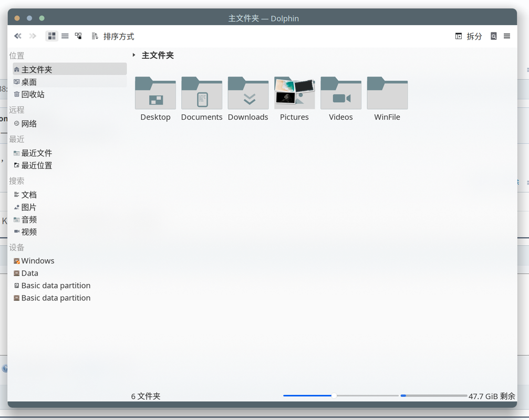Select the Downloads folder icon
529x420 pixels.
coord(248,93)
